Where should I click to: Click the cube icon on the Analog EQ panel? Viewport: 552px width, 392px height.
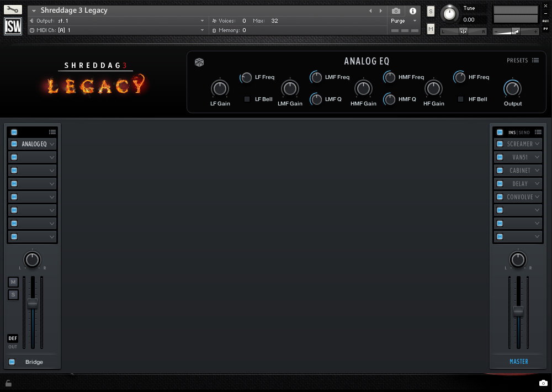pos(199,62)
